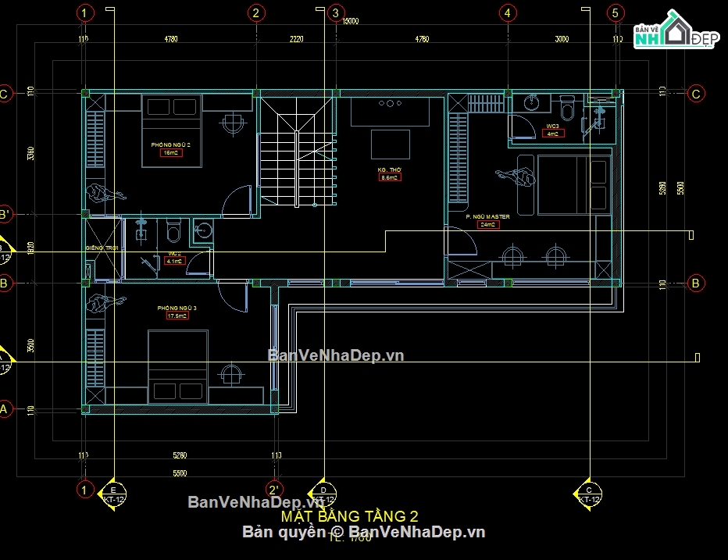This screenshot has width=728, height=560.
Task: Click the '4.1m2' area tag
Action: (174, 261)
